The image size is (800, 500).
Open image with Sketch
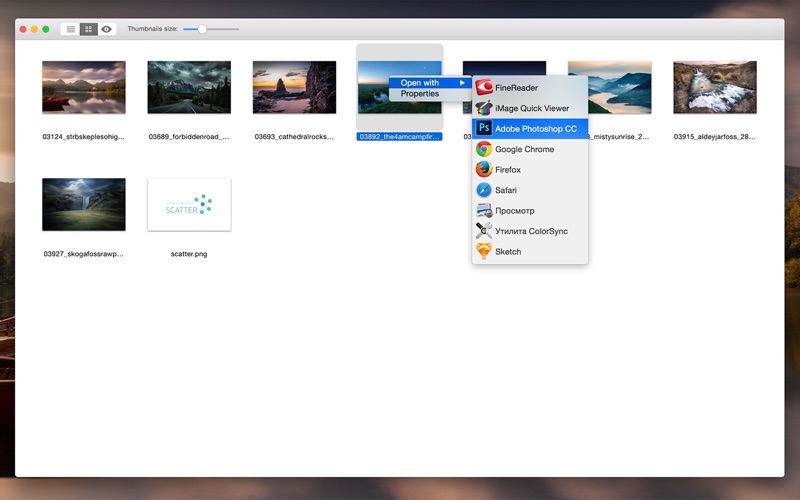[530, 251]
